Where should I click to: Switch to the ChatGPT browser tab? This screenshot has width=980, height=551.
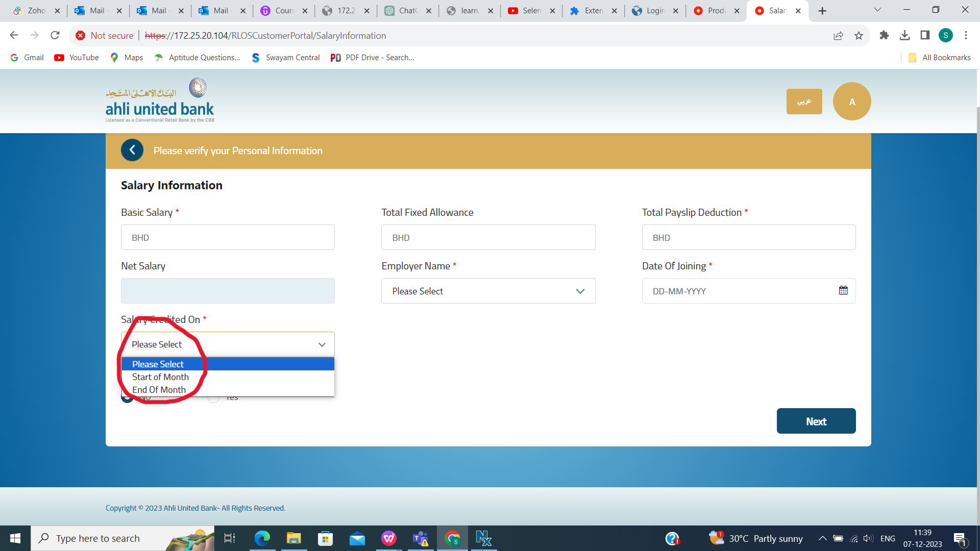pos(407,11)
